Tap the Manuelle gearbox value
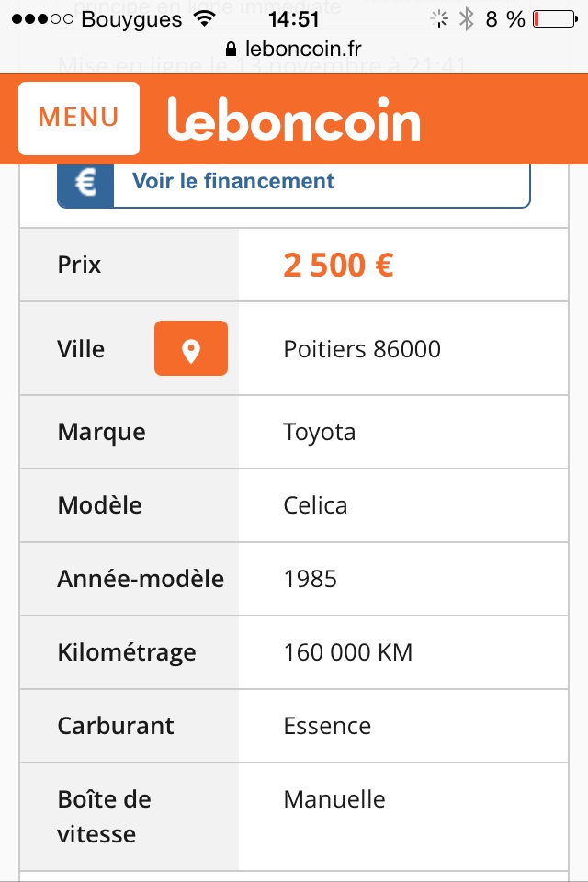Viewport: 588px width, 882px height. (334, 799)
